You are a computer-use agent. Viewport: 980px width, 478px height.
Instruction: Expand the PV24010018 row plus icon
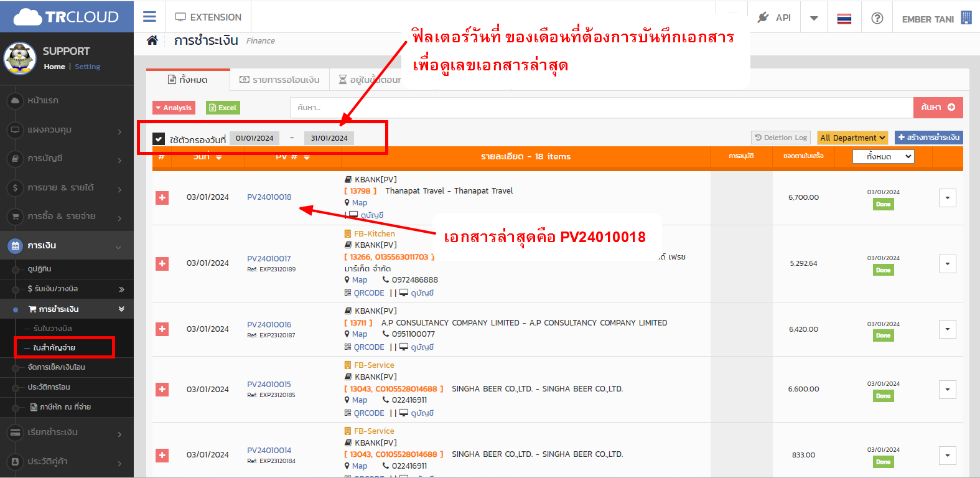point(162,198)
